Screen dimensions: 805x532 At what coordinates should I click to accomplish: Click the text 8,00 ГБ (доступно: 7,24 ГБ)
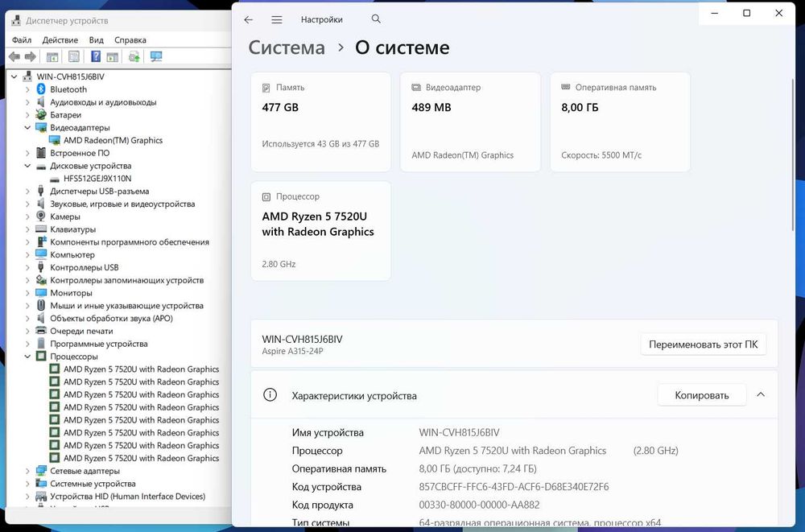pos(477,468)
